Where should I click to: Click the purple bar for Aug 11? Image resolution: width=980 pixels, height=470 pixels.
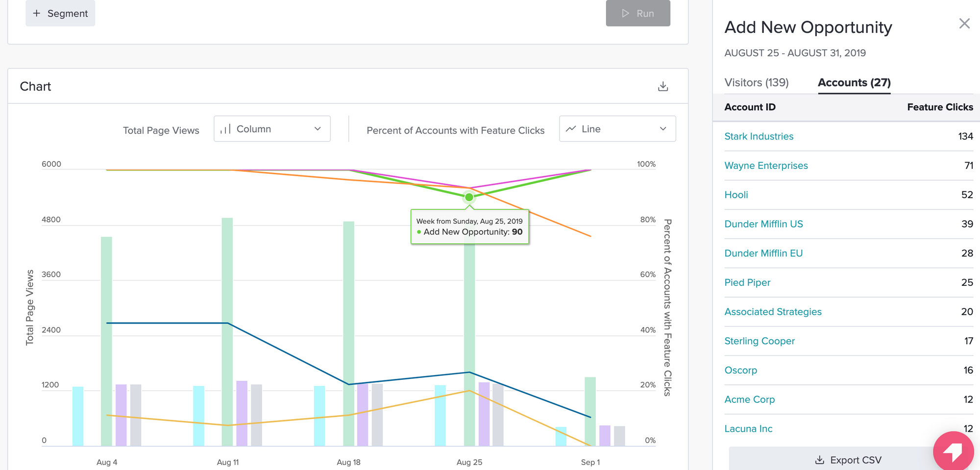(x=242, y=413)
